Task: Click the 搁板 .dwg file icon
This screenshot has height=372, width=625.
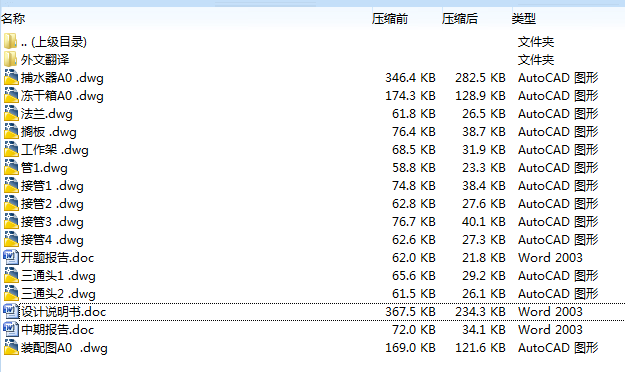Action: (11, 132)
